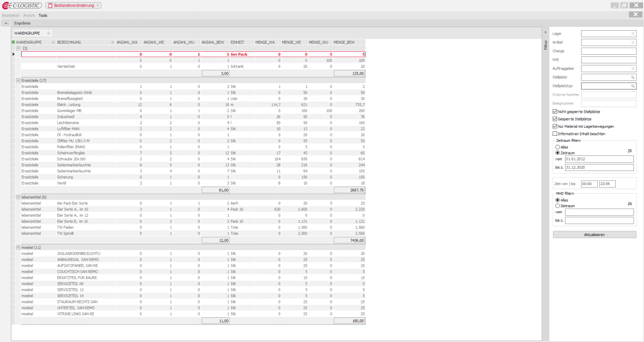Uncheck Nicht gesperrte Stellplätze
The width and height of the screenshot is (644, 342).
point(555,112)
